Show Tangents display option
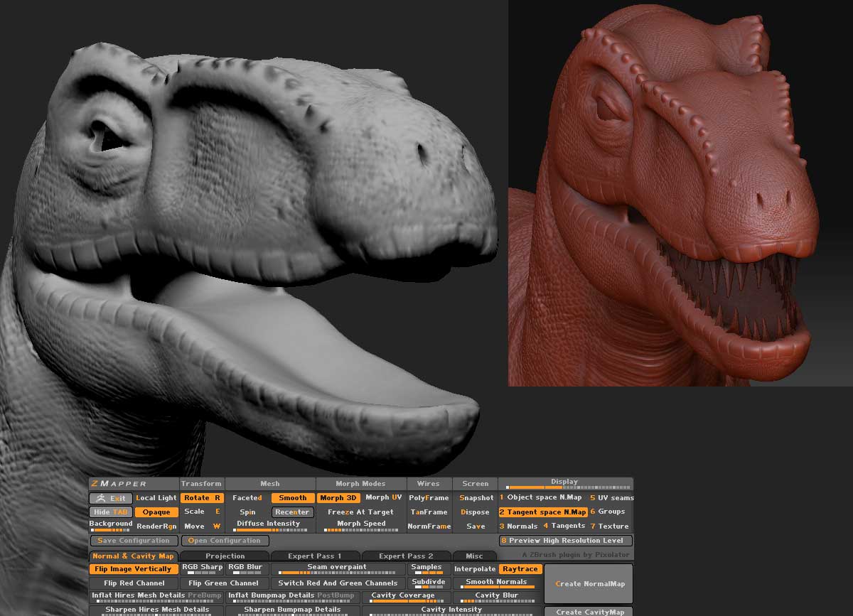The width and height of the screenshot is (853, 616). (x=565, y=526)
